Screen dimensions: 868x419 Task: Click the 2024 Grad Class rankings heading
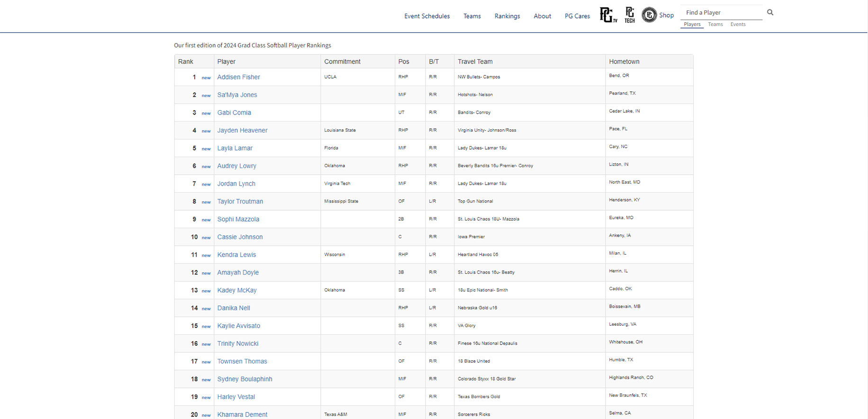click(x=253, y=45)
